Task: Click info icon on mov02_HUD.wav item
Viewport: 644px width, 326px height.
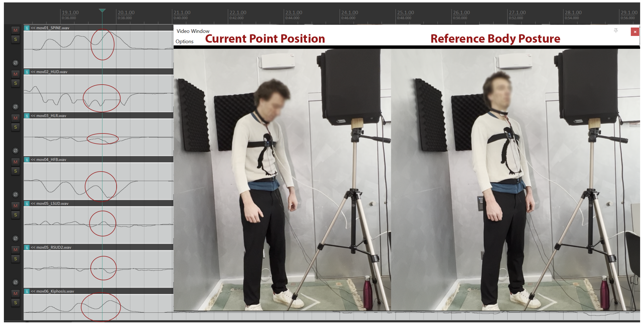Action: click(27, 72)
